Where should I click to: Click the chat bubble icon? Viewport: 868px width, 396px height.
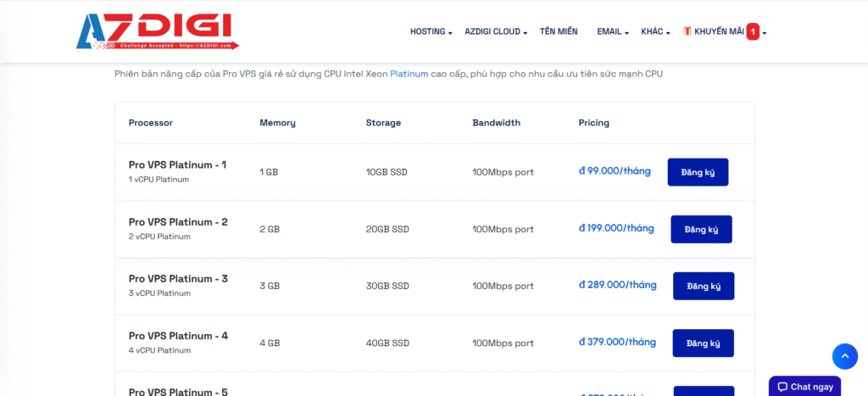[x=782, y=387]
